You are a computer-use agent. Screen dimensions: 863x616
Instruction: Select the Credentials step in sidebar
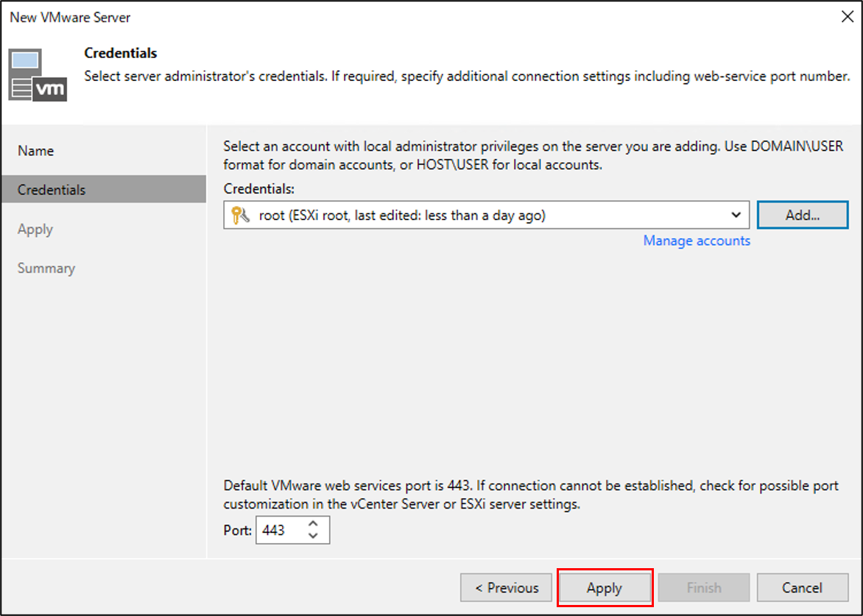[x=104, y=189]
